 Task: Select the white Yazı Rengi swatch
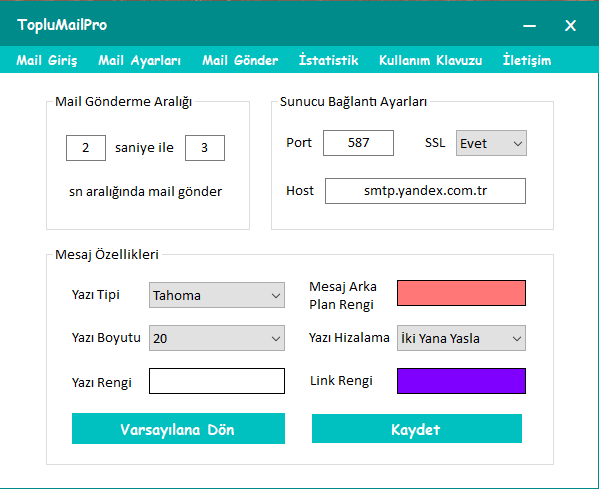[217, 381]
